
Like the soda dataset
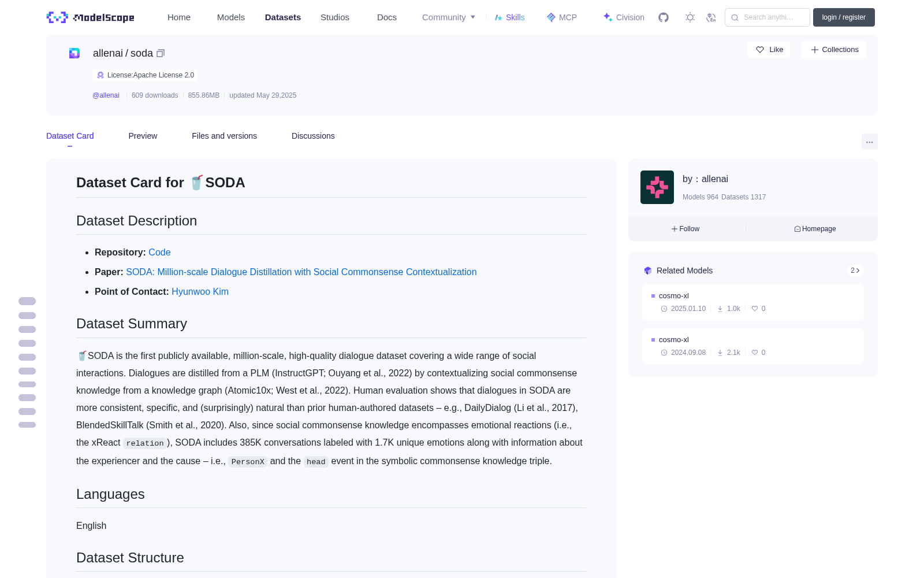click(x=769, y=50)
